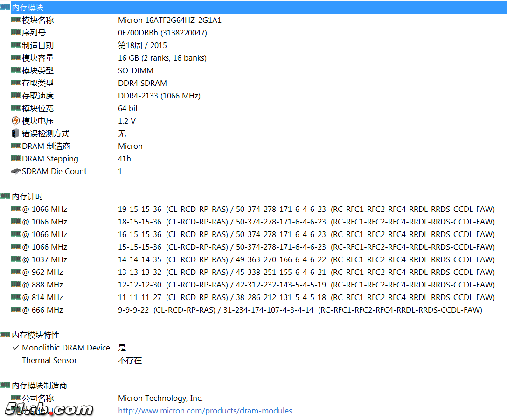507x420 pixels.
Task: Click the chip icon beside SDRAM Die Count
Action: pyautogui.click(x=15, y=171)
